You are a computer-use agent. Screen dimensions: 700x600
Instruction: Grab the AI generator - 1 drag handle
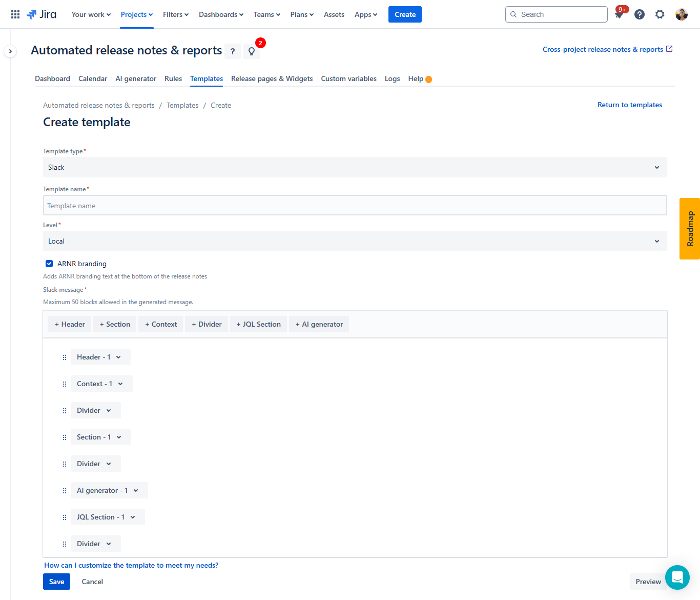(65, 491)
